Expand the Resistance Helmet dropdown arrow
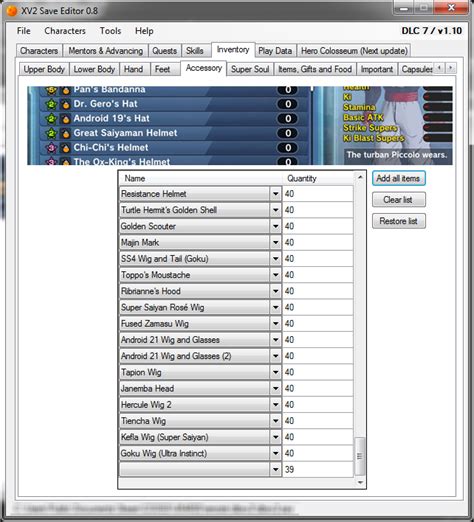The width and height of the screenshot is (474, 522). [275, 194]
